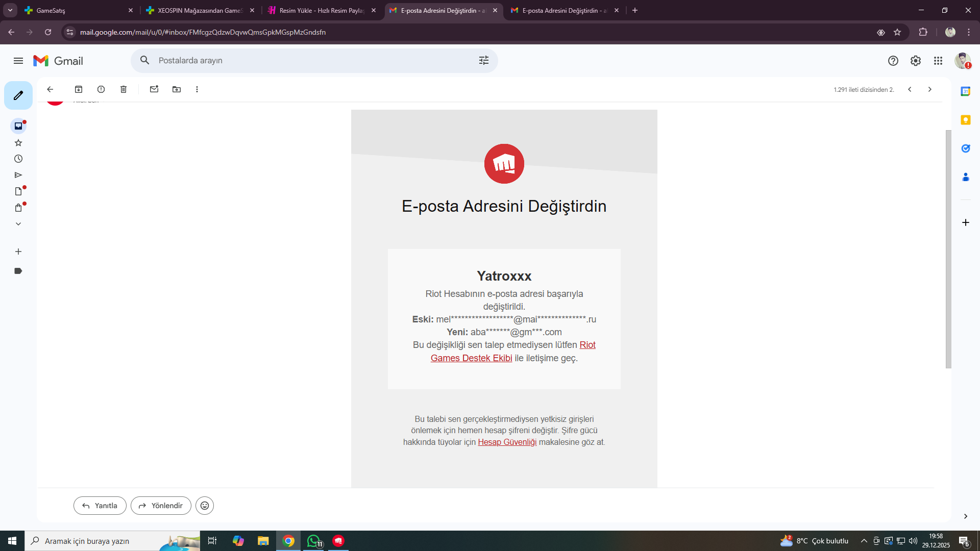Open Windows Start menu
Screen dimensions: 980x551
coord(12,541)
